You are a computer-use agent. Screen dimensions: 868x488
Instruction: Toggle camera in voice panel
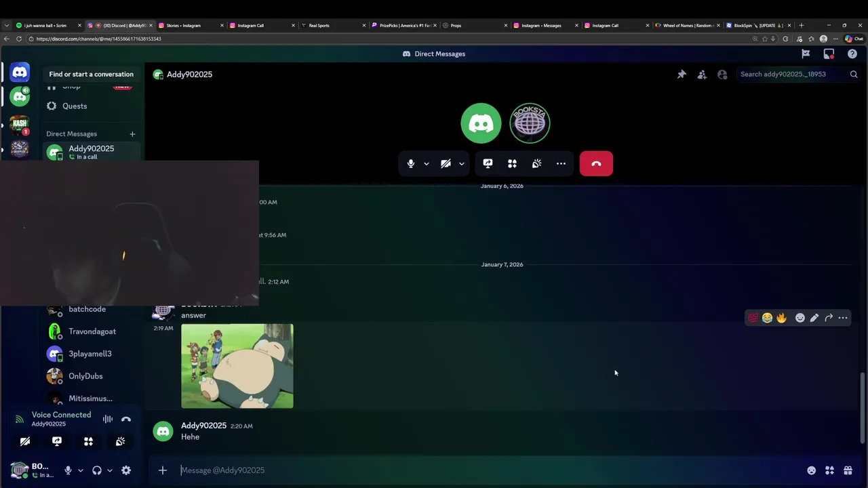[x=25, y=441]
